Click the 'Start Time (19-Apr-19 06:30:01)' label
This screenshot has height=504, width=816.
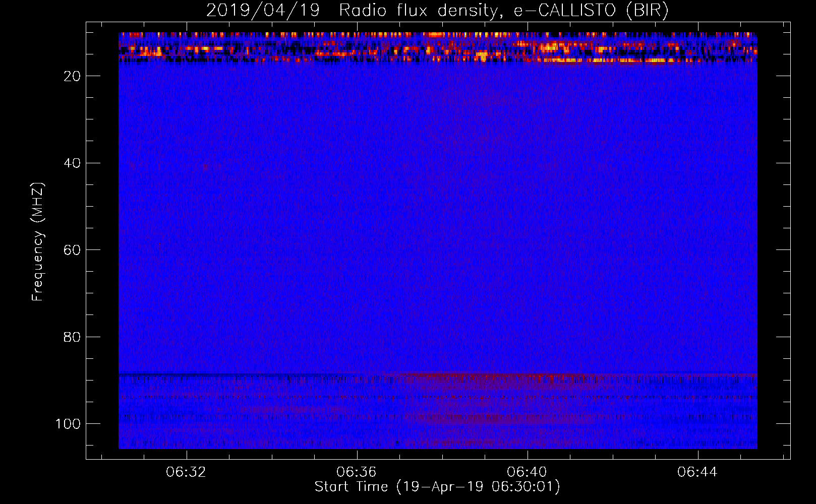pyautogui.click(x=437, y=487)
